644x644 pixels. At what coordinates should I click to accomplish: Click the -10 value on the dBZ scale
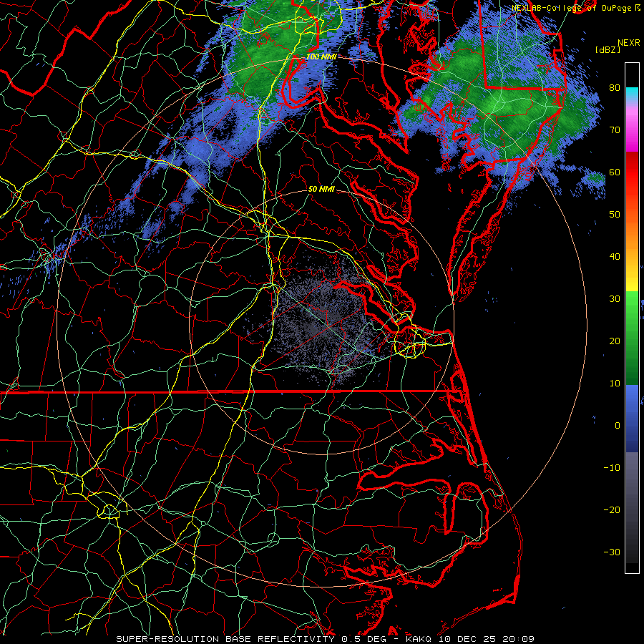(x=612, y=467)
